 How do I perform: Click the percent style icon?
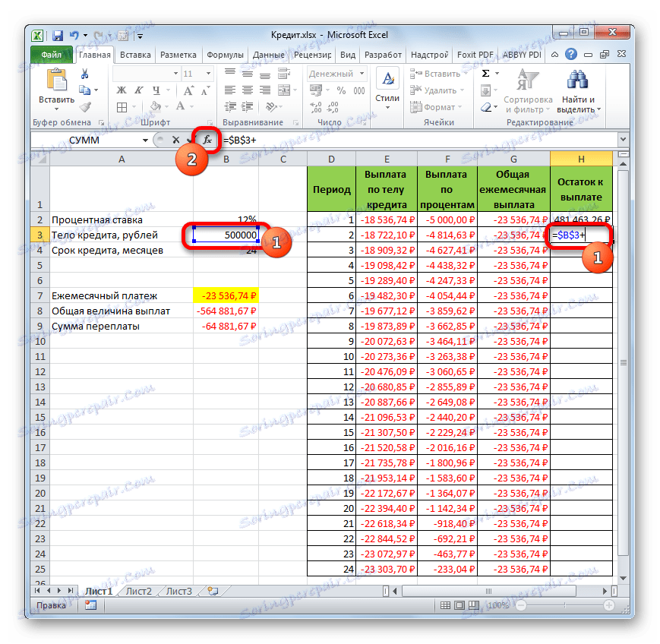click(341, 90)
